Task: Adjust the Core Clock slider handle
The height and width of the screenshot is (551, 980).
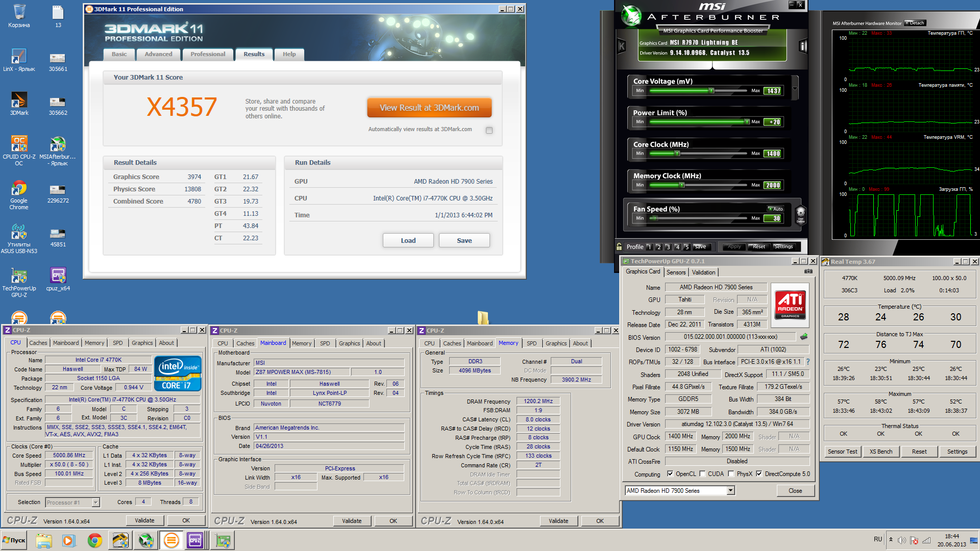Action: [677, 153]
